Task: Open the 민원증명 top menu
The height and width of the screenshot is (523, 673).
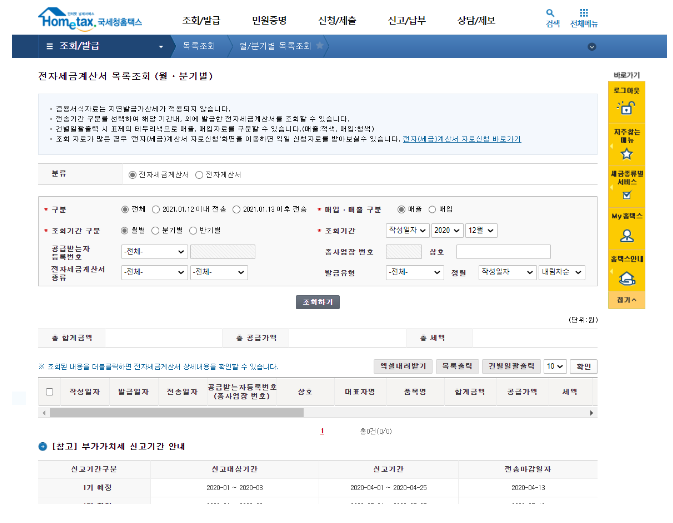Action: click(x=269, y=20)
